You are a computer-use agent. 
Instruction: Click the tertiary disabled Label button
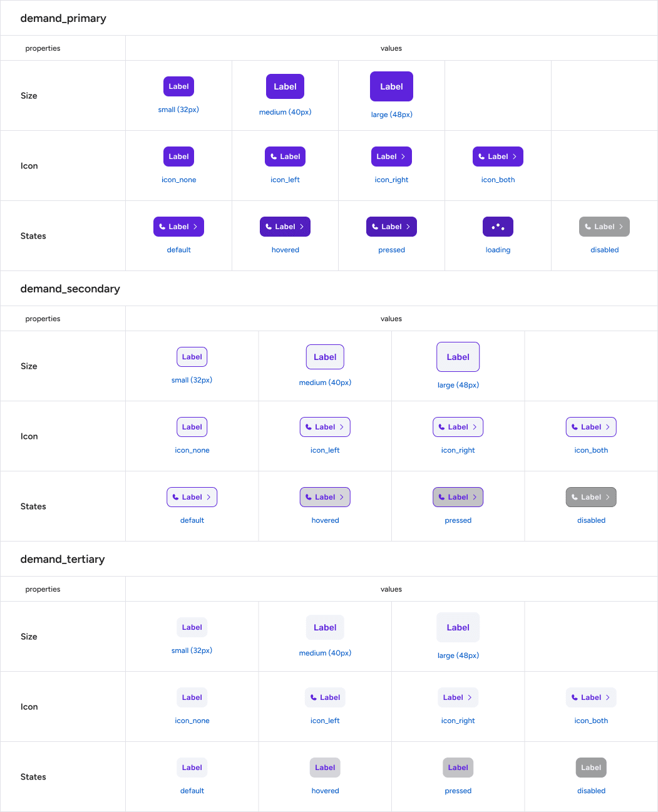click(x=591, y=768)
